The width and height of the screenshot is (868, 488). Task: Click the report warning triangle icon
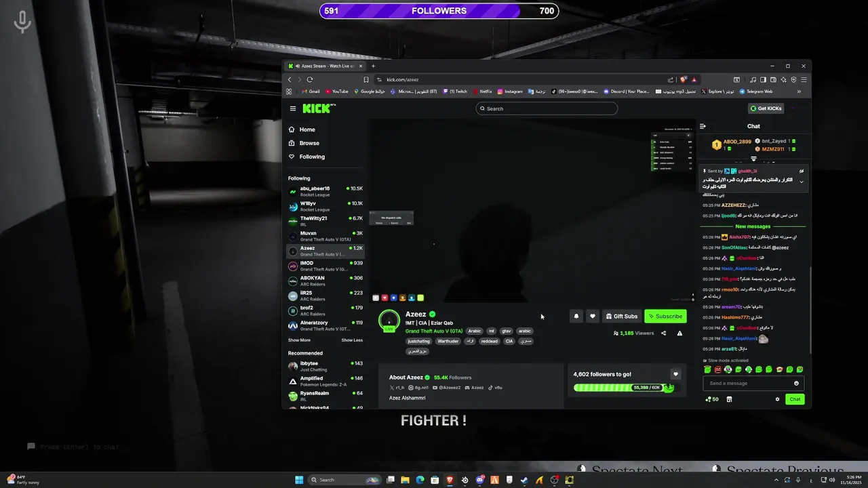(679, 333)
